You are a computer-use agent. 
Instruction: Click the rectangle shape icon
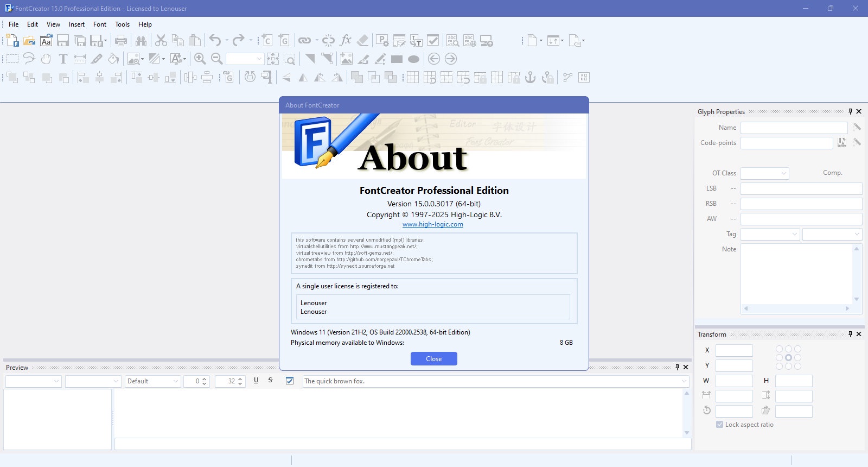(x=397, y=59)
